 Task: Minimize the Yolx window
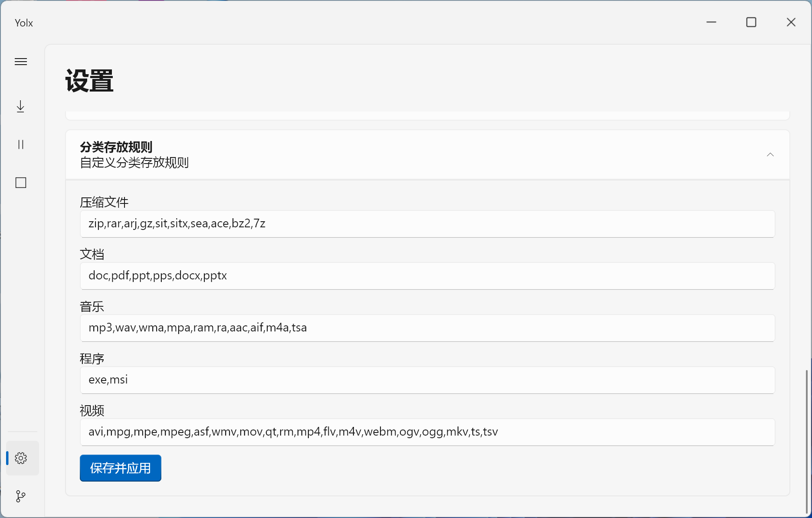point(711,22)
